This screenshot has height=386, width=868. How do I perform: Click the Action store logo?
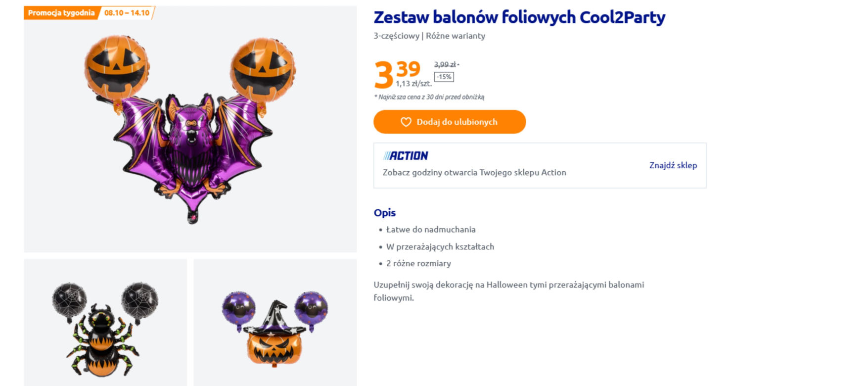point(406,156)
